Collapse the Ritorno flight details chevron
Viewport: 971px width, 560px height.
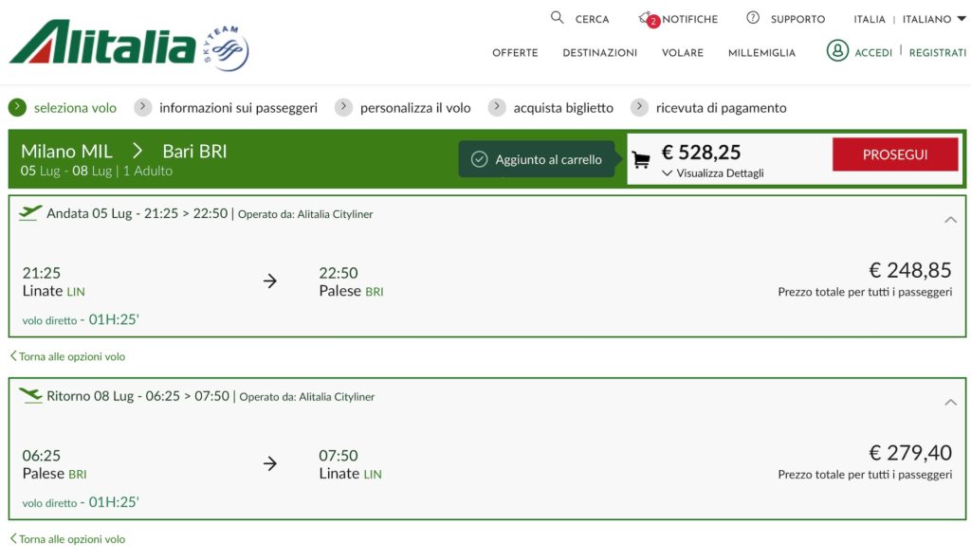pos(950,402)
